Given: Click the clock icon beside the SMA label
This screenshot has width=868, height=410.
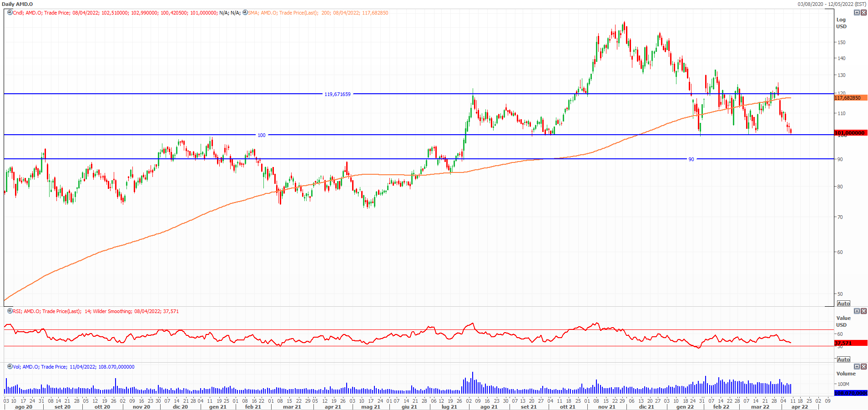Looking at the screenshot, I should coord(245,13).
